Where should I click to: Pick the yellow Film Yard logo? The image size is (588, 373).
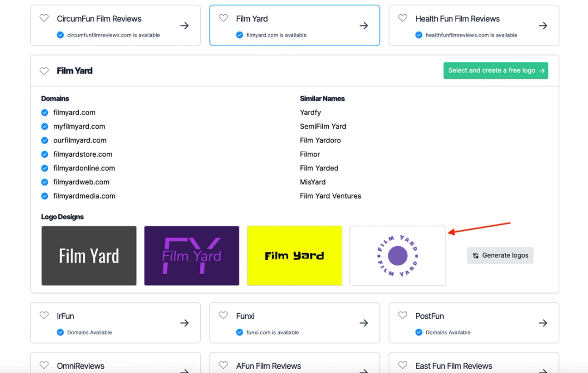coord(295,256)
